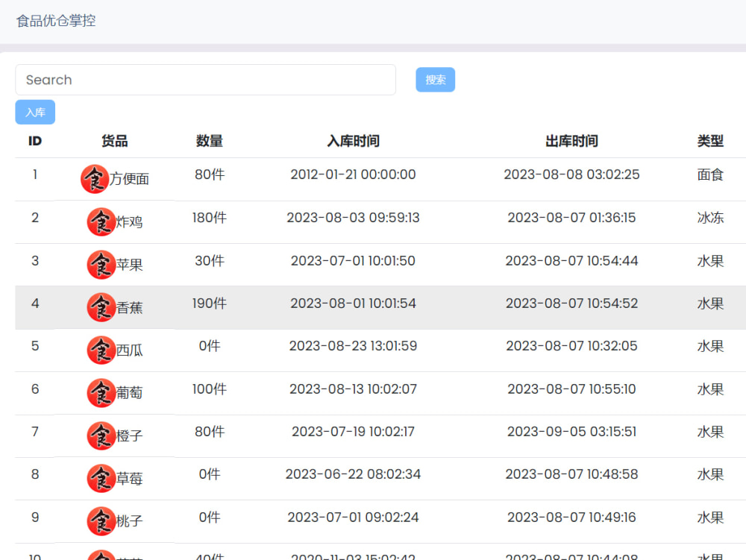
Task: Click the 冰冻 type cell
Action: pos(710,218)
